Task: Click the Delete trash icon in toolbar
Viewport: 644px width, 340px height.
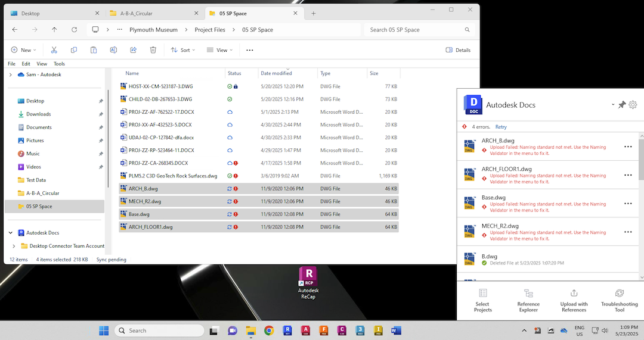Action: point(153,50)
